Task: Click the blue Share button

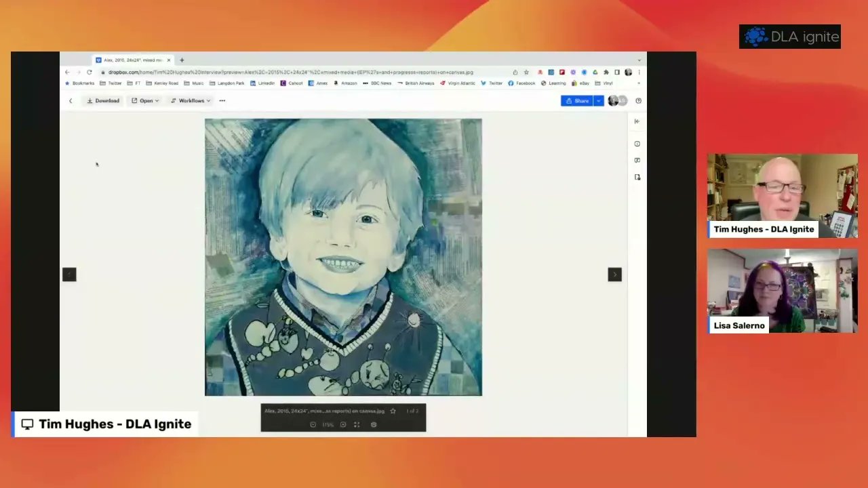Action: [x=577, y=101]
